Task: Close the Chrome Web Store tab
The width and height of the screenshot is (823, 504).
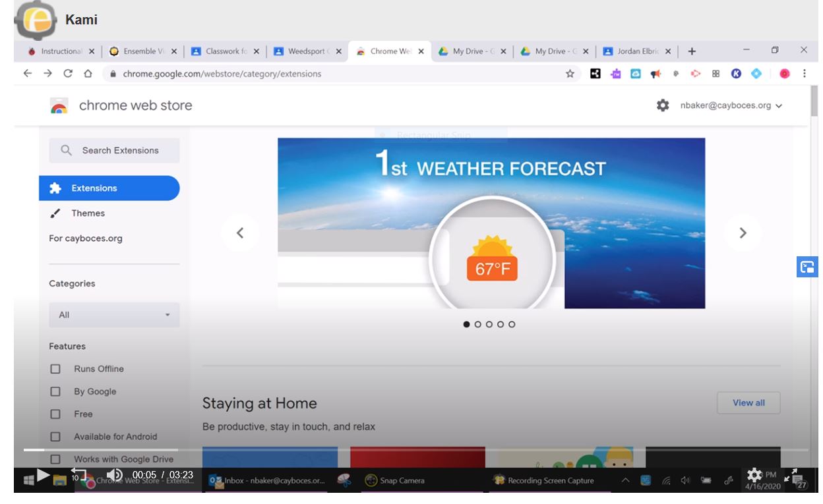Action: coord(421,51)
